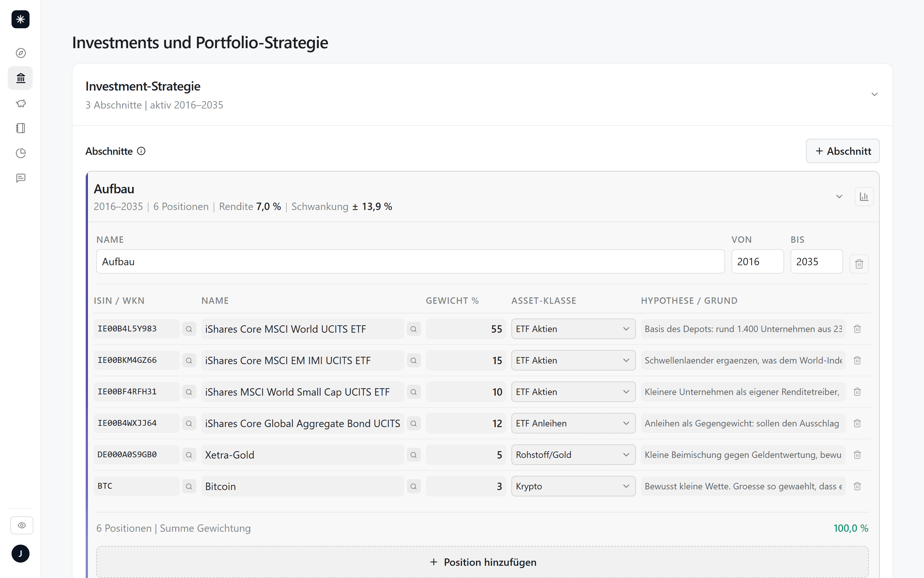Open asset class dropdown for MSCI World ETF
924x578 pixels.
[573, 329]
